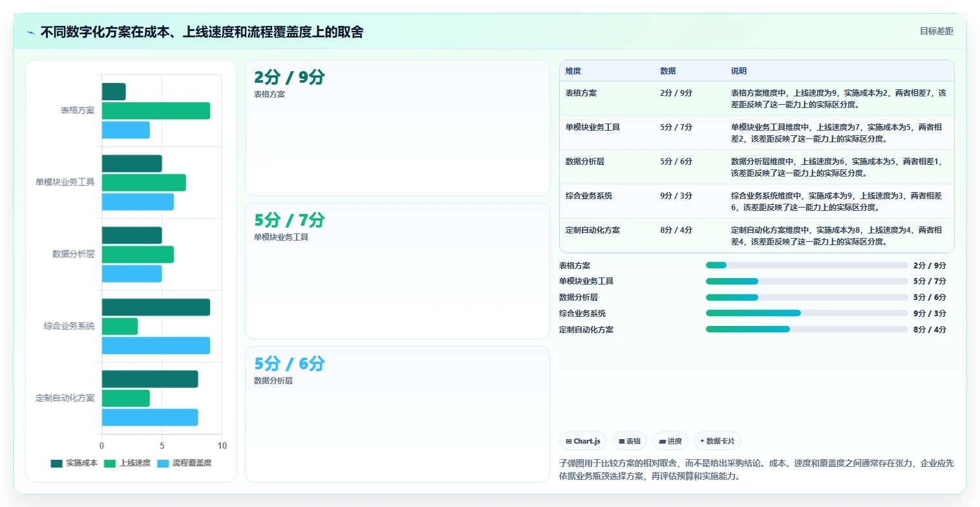Toggle the 实施成本 legend swatch
Image resolution: width=980 pixels, height=507 pixels.
(x=57, y=463)
